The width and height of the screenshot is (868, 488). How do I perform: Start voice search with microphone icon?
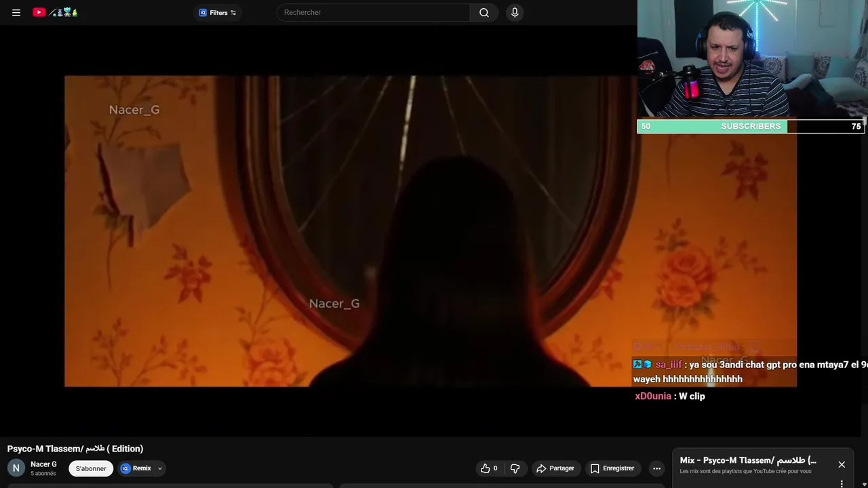pos(515,12)
